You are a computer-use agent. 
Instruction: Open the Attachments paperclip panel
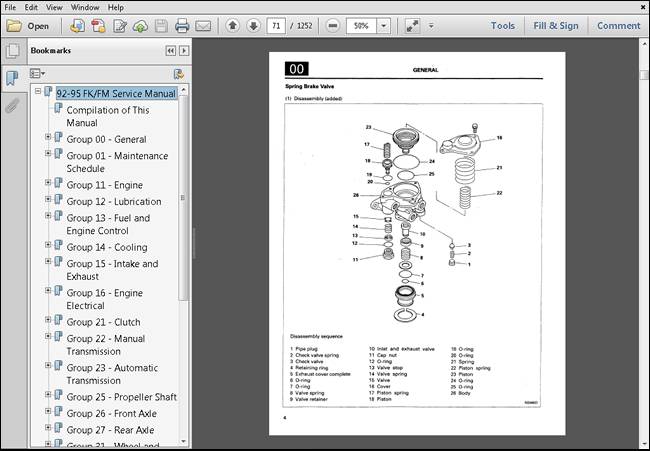12,105
